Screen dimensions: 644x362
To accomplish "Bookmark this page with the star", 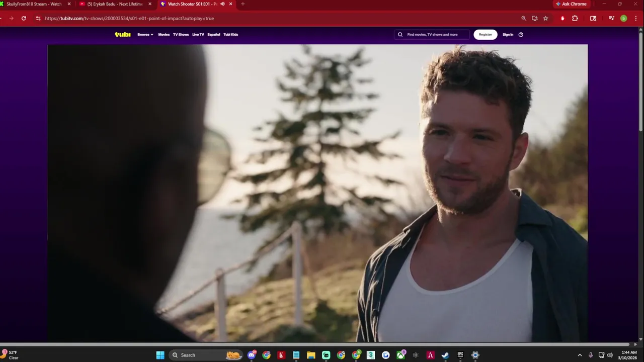I will point(545,19).
